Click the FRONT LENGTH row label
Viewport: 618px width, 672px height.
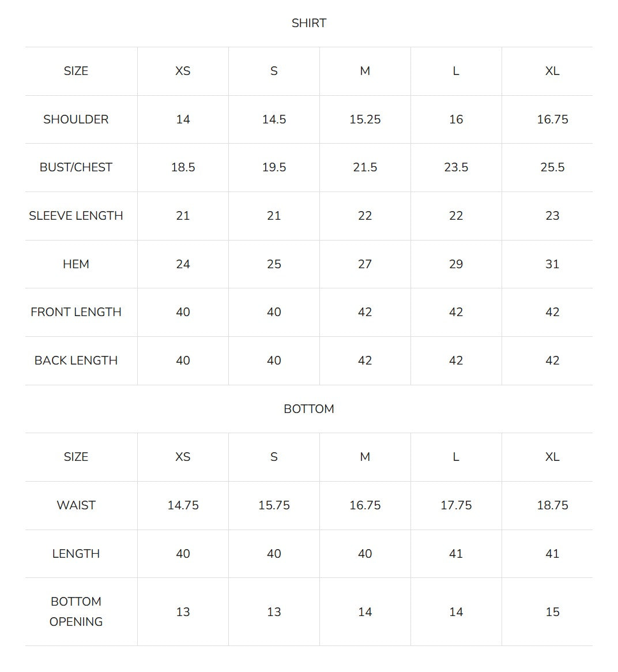pos(76,312)
